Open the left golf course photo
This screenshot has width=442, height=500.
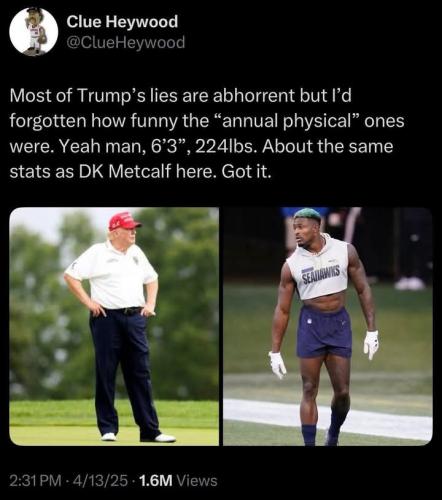114,326
